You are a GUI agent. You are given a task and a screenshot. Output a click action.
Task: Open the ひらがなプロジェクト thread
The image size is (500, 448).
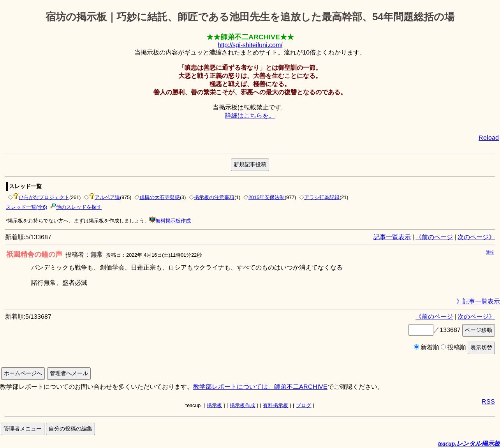pos(44,198)
